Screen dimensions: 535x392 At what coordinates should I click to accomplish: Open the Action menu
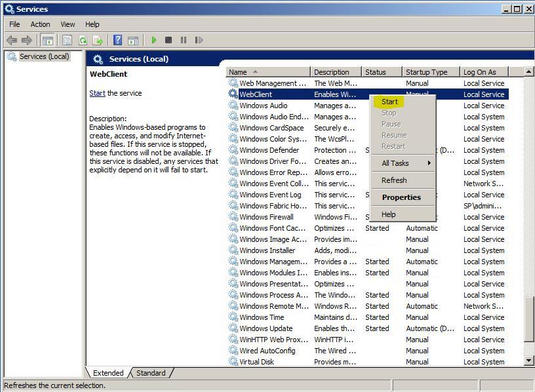click(40, 24)
